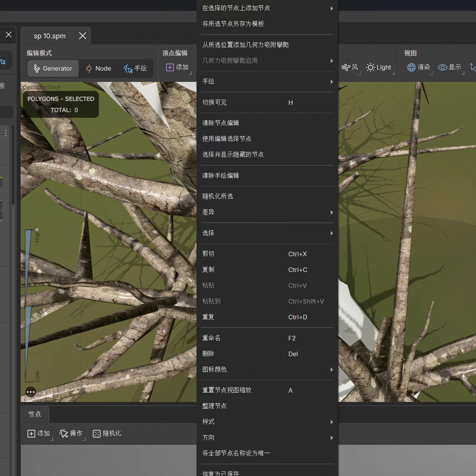Expand the 方向 submenu
The image size is (476, 476).
pos(268,437)
